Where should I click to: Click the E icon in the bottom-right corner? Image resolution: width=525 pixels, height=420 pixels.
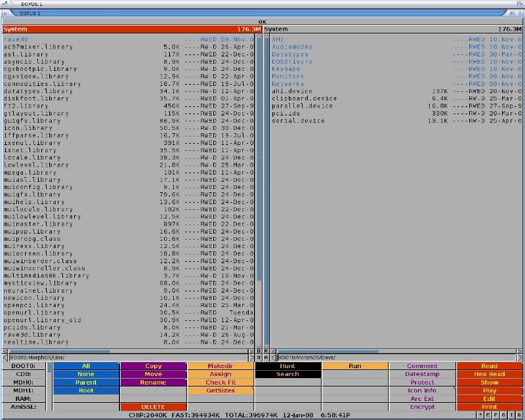click(x=488, y=415)
